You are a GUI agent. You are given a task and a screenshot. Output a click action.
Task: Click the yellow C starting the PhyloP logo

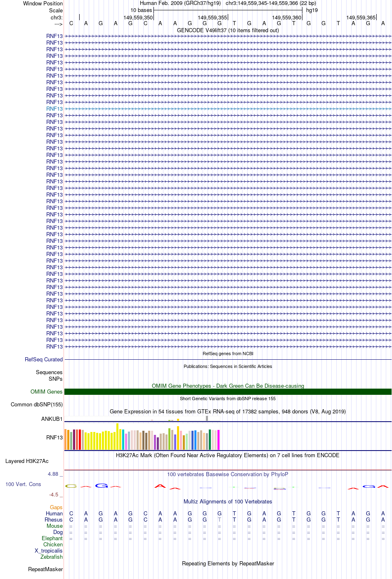(x=71, y=486)
